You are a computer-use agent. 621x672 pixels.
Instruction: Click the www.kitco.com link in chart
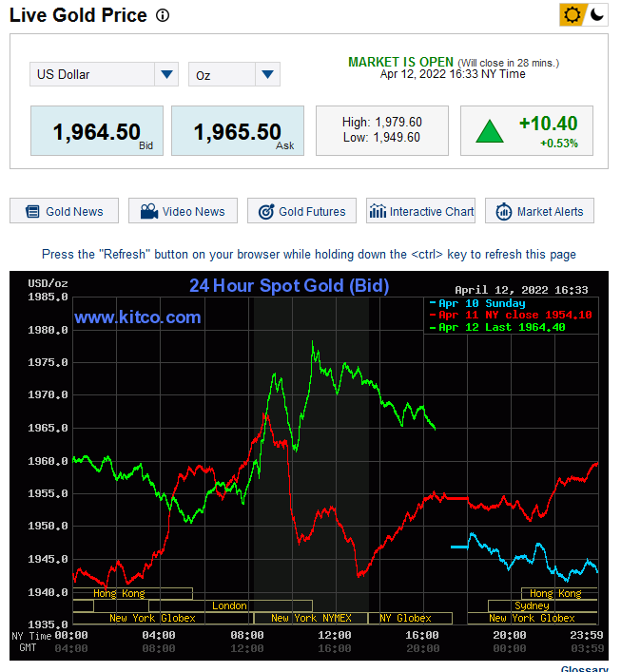(x=138, y=317)
